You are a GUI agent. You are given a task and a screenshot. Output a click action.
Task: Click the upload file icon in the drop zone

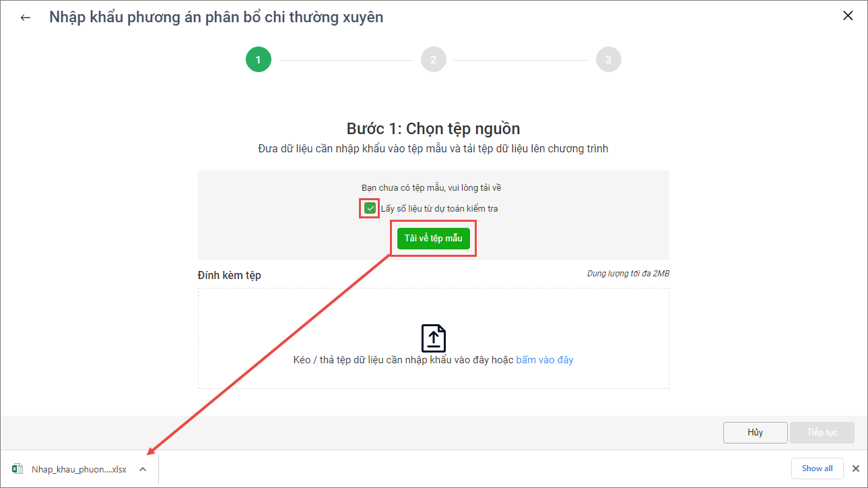434,338
